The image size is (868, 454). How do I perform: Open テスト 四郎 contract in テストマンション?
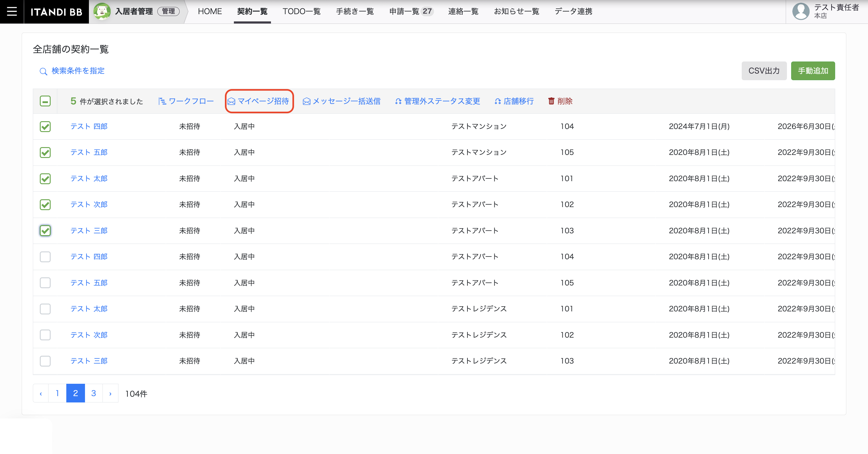coord(89,126)
